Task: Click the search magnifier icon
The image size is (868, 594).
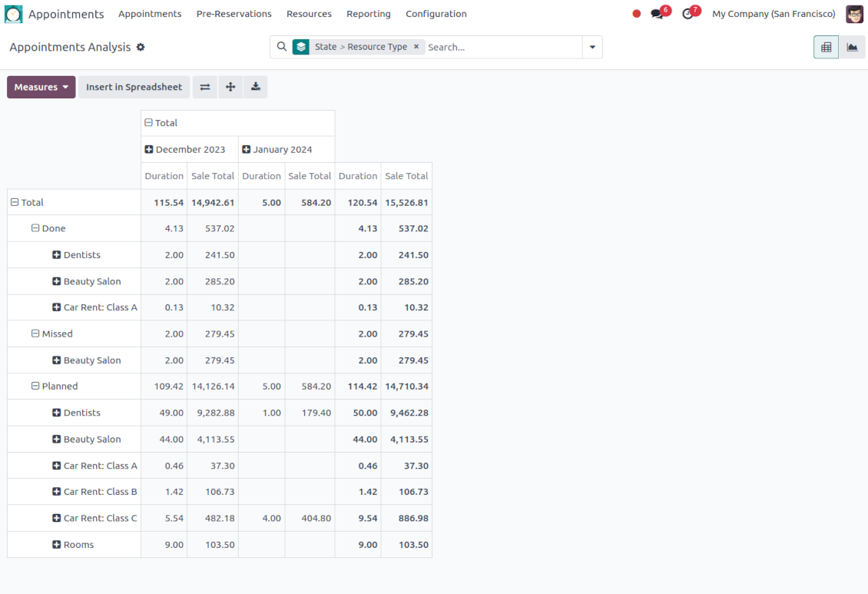Action: pyautogui.click(x=282, y=47)
